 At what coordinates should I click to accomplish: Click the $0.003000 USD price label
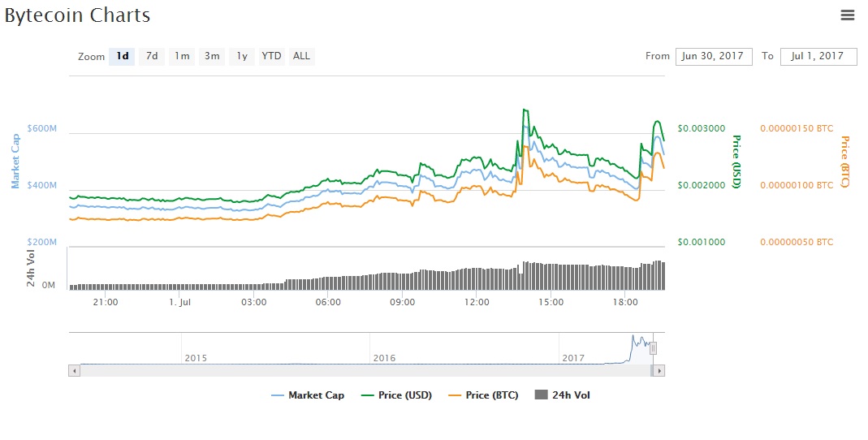pos(702,128)
